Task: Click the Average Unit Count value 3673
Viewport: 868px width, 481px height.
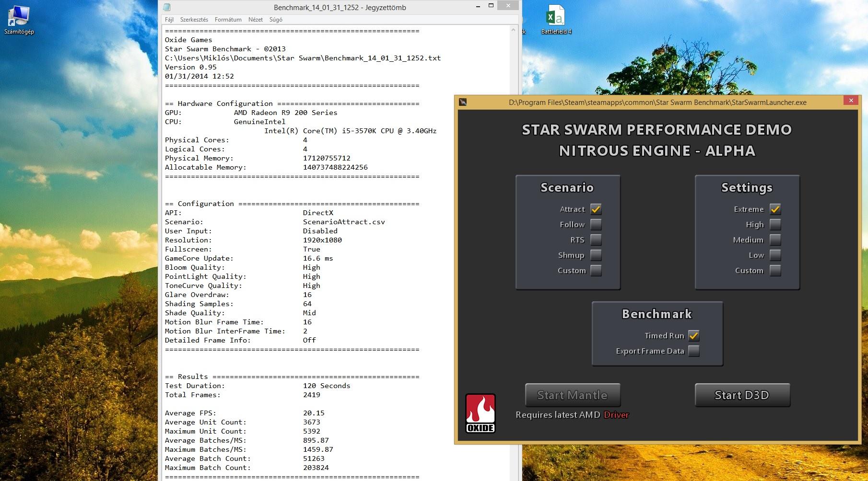Action: pyautogui.click(x=312, y=422)
